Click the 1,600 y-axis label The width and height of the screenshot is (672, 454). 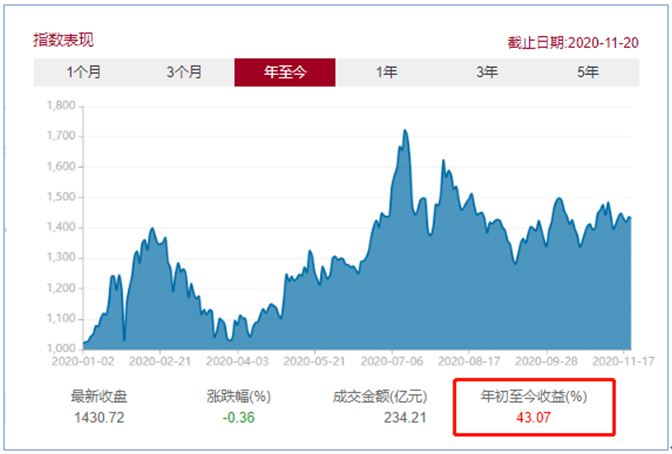61,166
